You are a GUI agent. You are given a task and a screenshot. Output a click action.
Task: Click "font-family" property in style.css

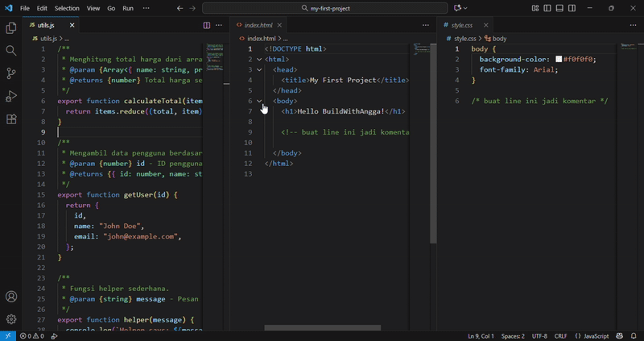502,69
